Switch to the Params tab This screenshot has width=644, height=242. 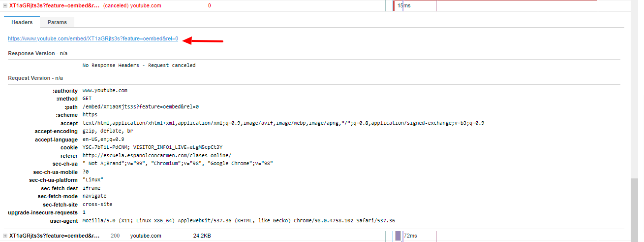coord(57,22)
